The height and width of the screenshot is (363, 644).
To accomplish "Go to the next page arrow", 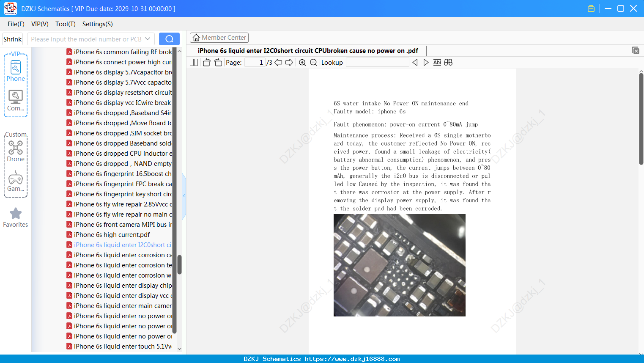I will (x=289, y=63).
